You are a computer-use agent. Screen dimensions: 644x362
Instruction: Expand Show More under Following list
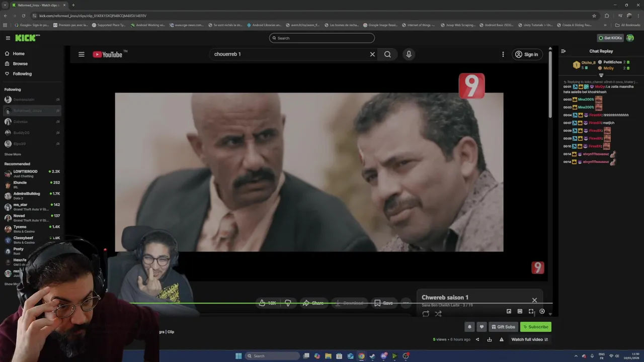(13, 154)
